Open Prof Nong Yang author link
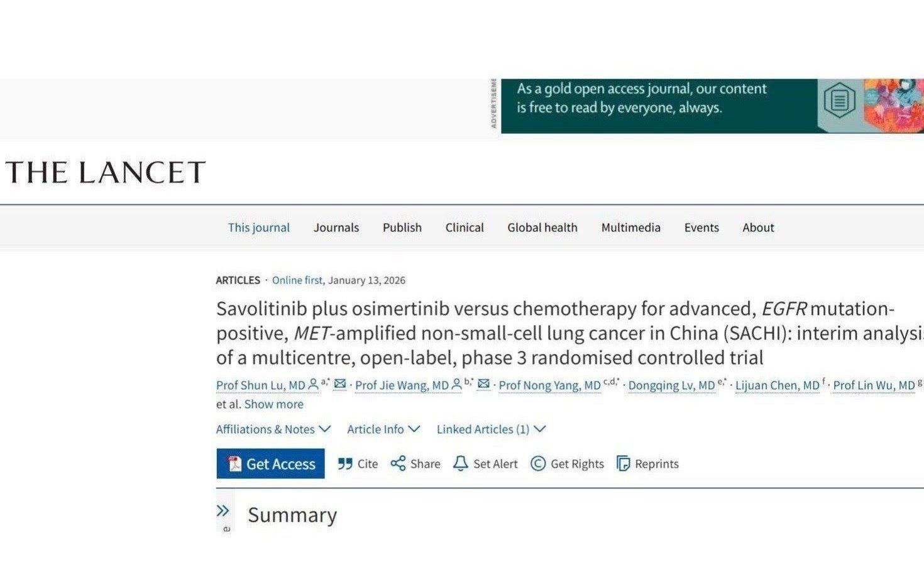The width and height of the screenshot is (924, 572). pyautogui.click(x=549, y=385)
